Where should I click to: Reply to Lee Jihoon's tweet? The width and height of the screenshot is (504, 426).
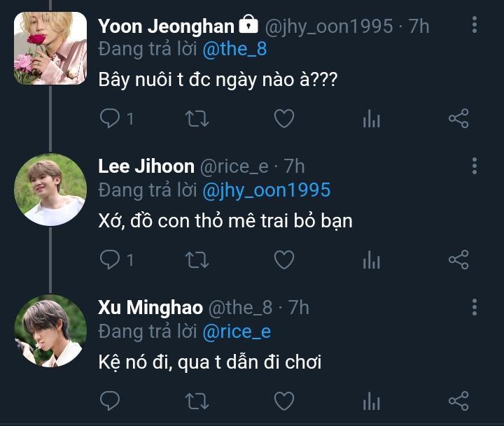(x=111, y=260)
